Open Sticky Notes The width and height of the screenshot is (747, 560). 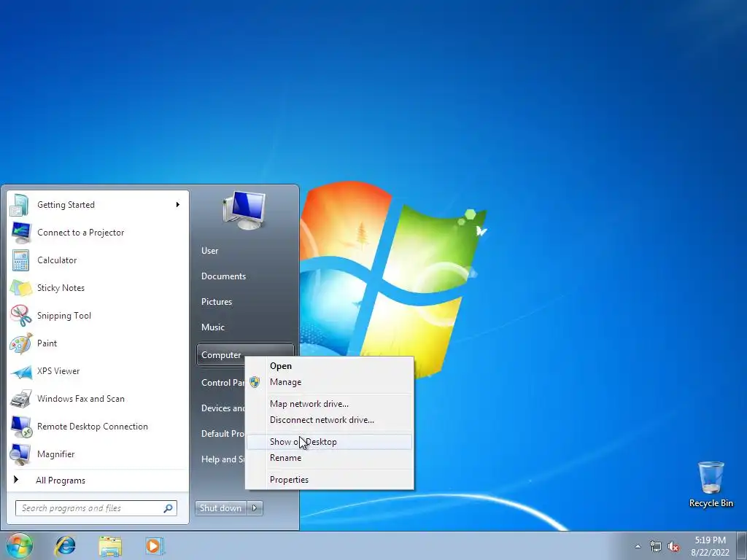98,287
